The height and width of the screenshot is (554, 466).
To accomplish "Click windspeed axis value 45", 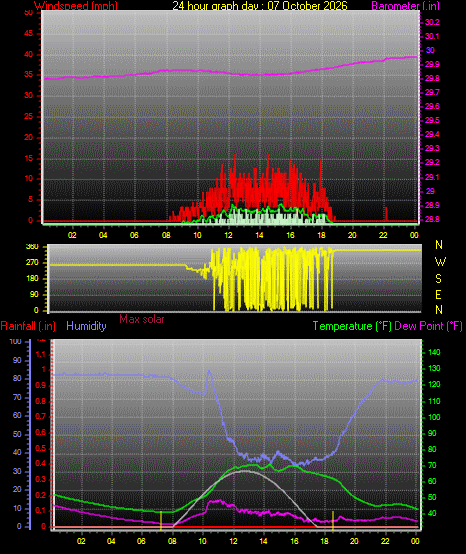I will pyautogui.click(x=28, y=34).
